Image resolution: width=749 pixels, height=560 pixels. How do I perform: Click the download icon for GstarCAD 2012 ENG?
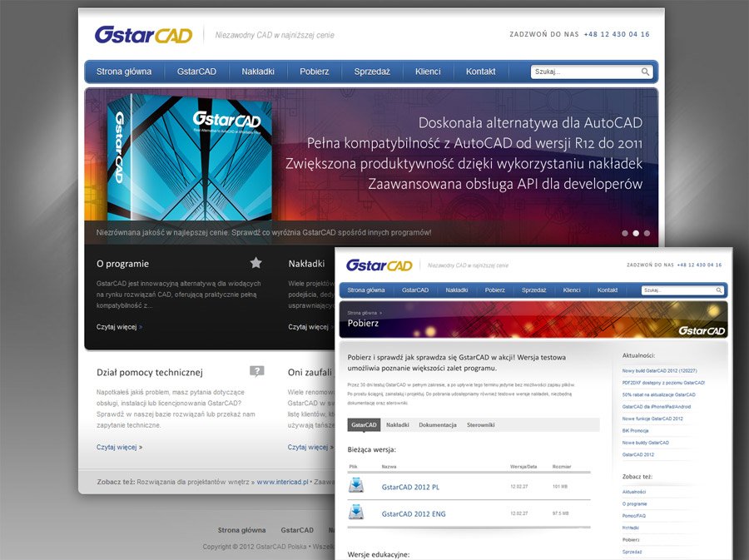pos(356,513)
